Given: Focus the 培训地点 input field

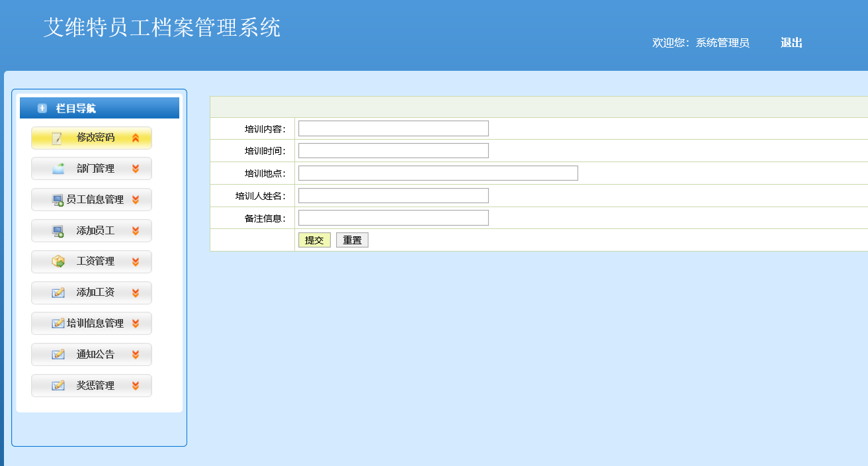Looking at the screenshot, I should pyautogui.click(x=438, y=173).
